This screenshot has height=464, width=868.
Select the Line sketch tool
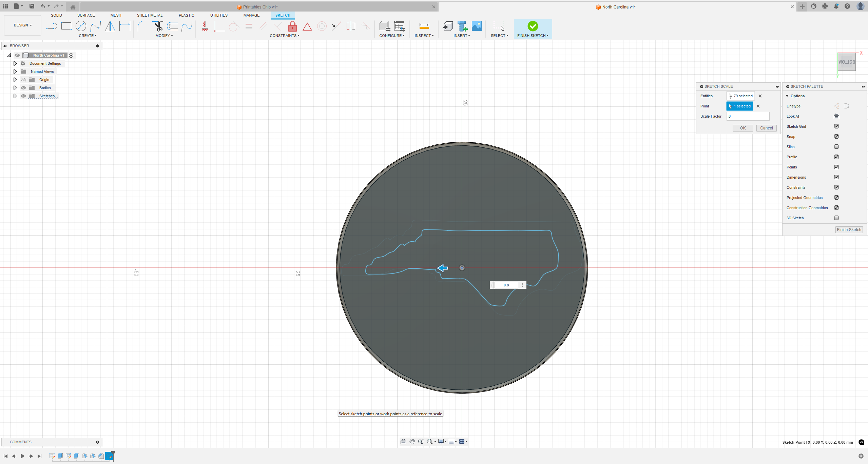(52, 26)
